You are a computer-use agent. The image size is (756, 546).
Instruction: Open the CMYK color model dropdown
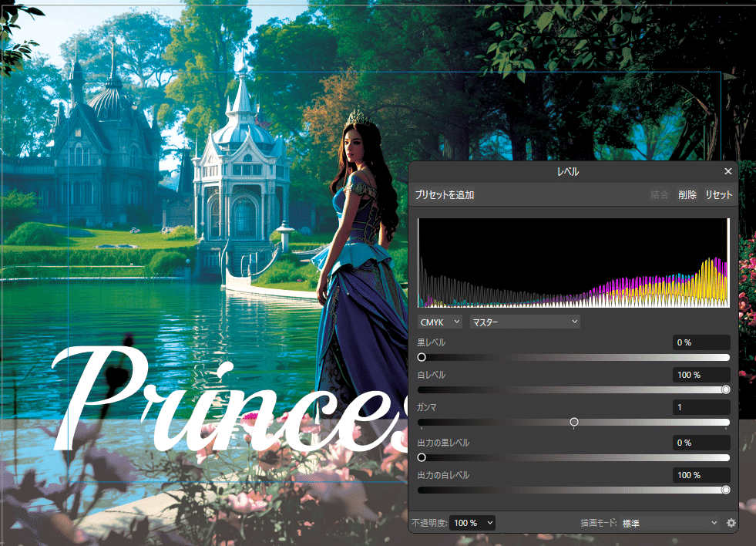pyautogui.click(x=440, y=322)
